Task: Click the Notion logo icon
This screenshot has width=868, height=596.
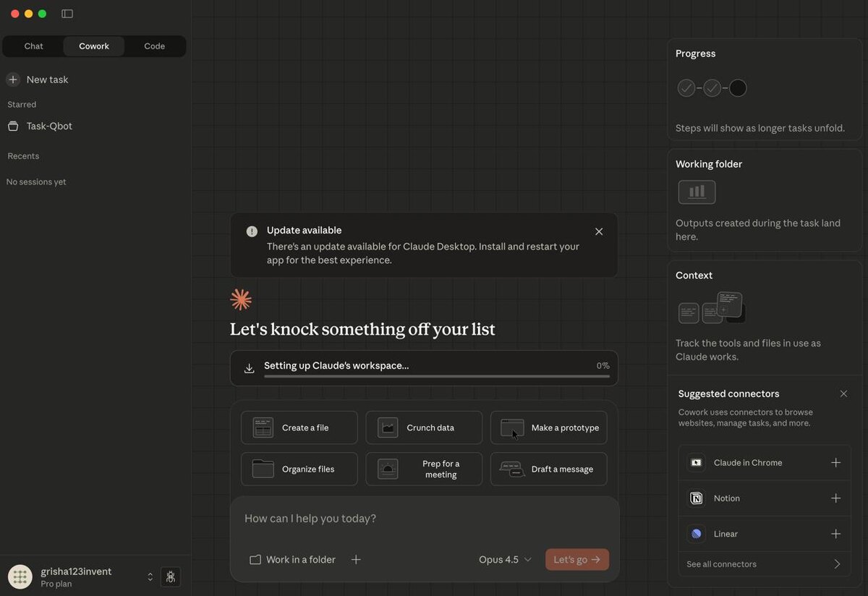Action: click(697, 498)
